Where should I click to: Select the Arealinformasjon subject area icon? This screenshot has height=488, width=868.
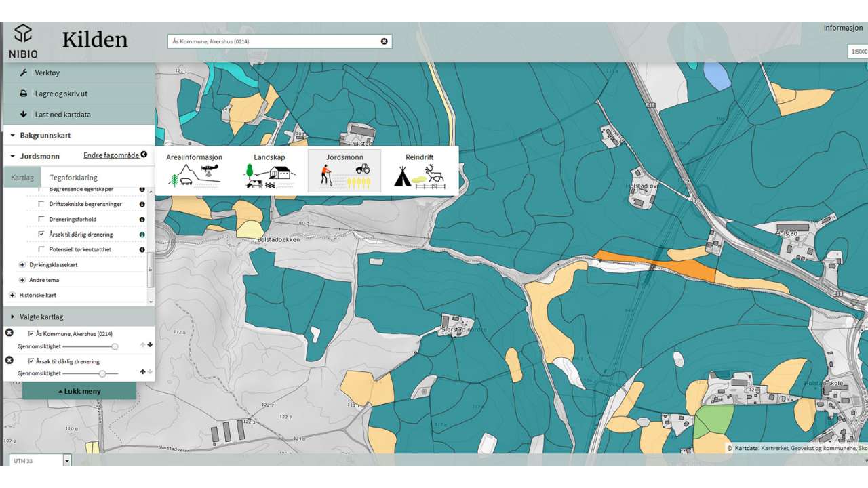[194, 171]
